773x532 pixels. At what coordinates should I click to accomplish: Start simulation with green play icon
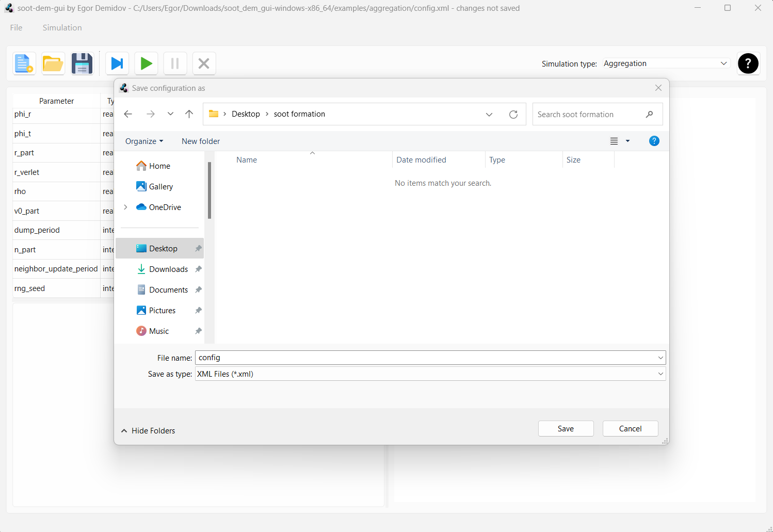[x=146, y=63]
